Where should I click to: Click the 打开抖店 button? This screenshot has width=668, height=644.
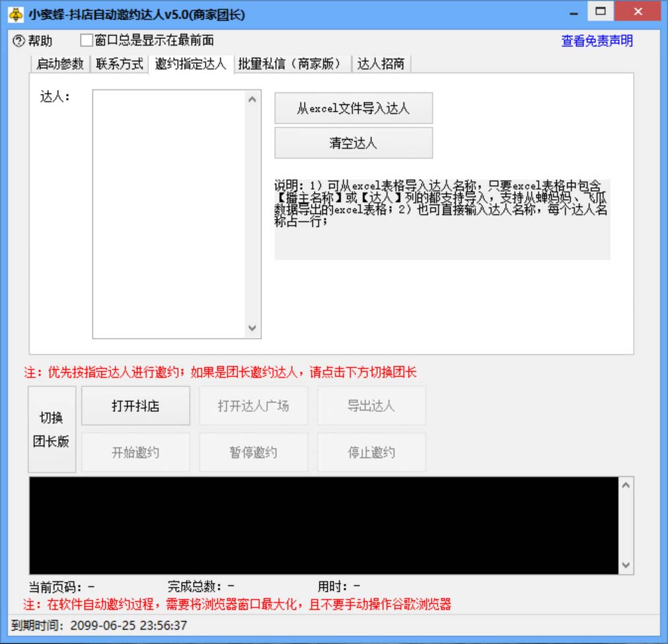pyautogui.click(x=135, y=405)
